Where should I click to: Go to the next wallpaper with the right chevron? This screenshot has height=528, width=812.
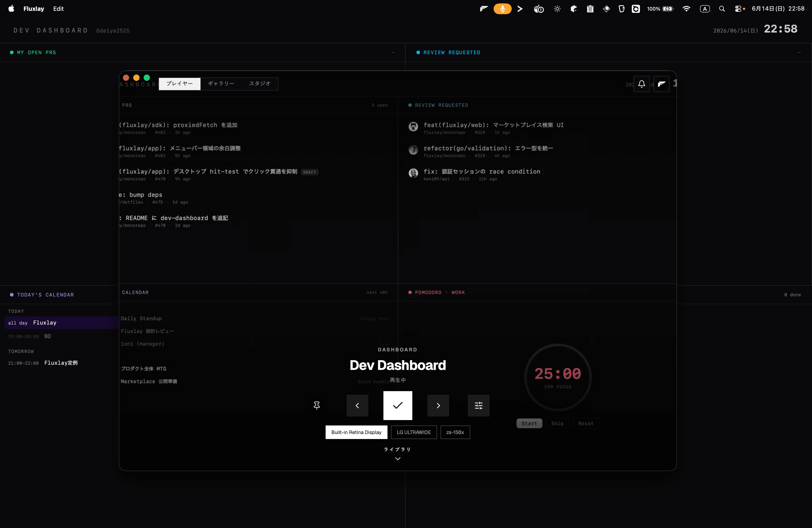(x=438, y=405)
